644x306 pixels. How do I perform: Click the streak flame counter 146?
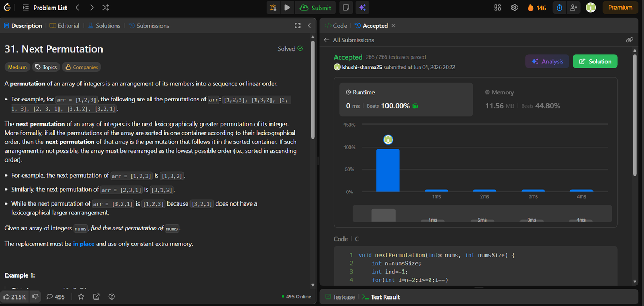tap(537, 8)
